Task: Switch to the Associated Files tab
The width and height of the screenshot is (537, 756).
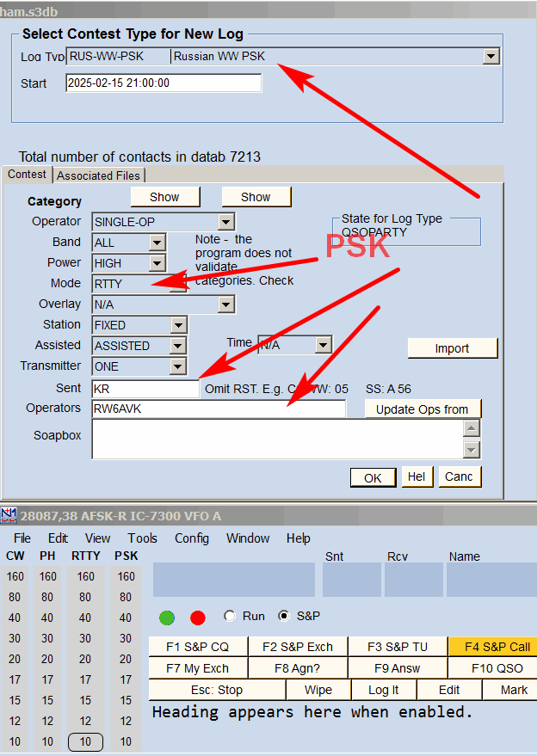Action: coord(98,175)
